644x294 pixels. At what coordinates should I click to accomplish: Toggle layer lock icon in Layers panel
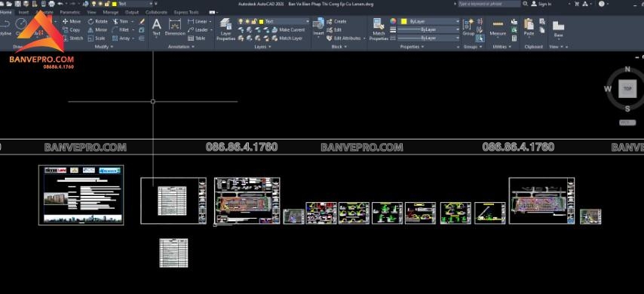click(254, 21)
